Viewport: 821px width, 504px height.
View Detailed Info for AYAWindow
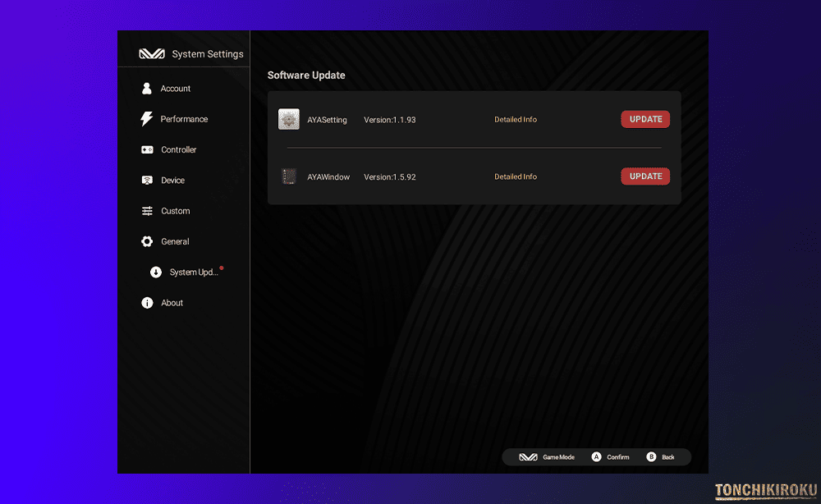pyautogui.click(x=516, y=176)
